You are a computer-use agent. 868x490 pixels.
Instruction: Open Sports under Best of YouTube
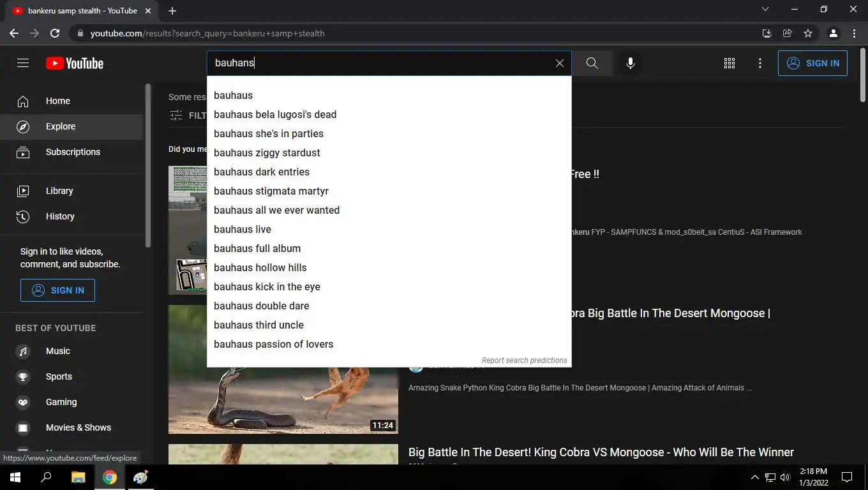pyautogui.click(x=71, y=376)
